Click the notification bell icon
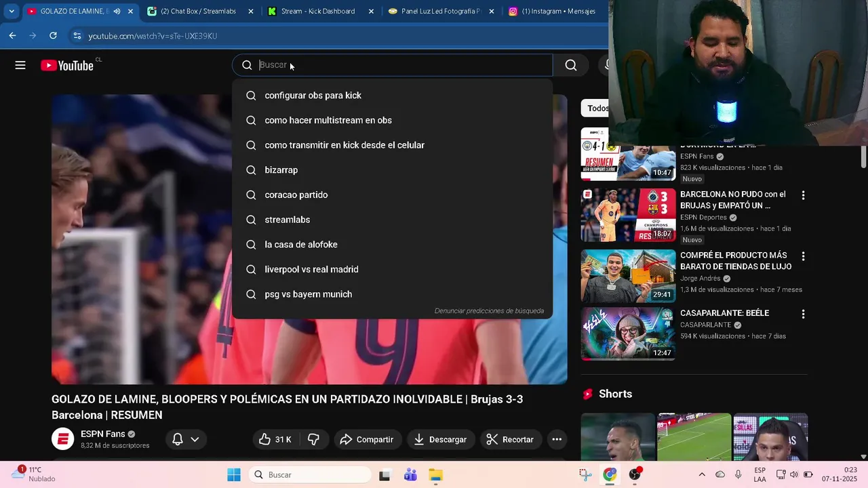868x488 pixels. point(178,439)
